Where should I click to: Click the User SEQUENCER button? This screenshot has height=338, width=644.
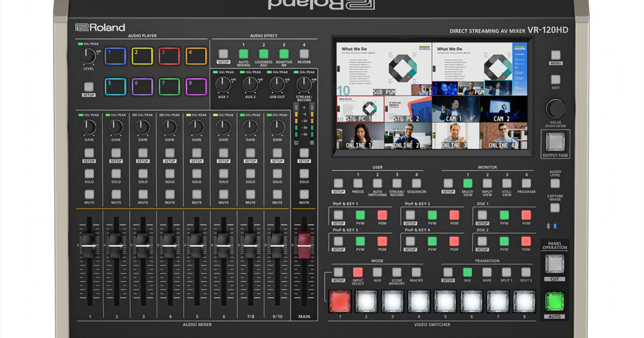point(416,183)
